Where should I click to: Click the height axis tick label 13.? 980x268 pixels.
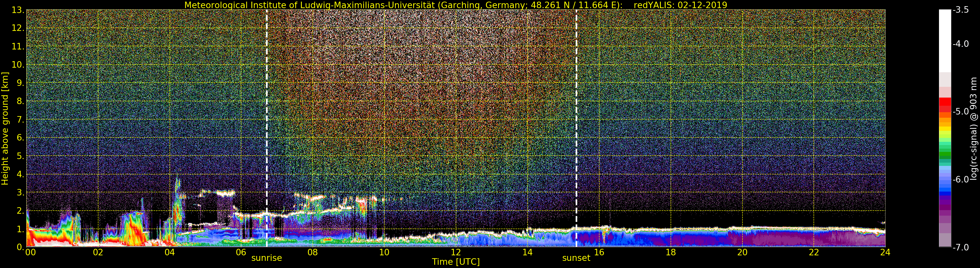click(18, 10)
